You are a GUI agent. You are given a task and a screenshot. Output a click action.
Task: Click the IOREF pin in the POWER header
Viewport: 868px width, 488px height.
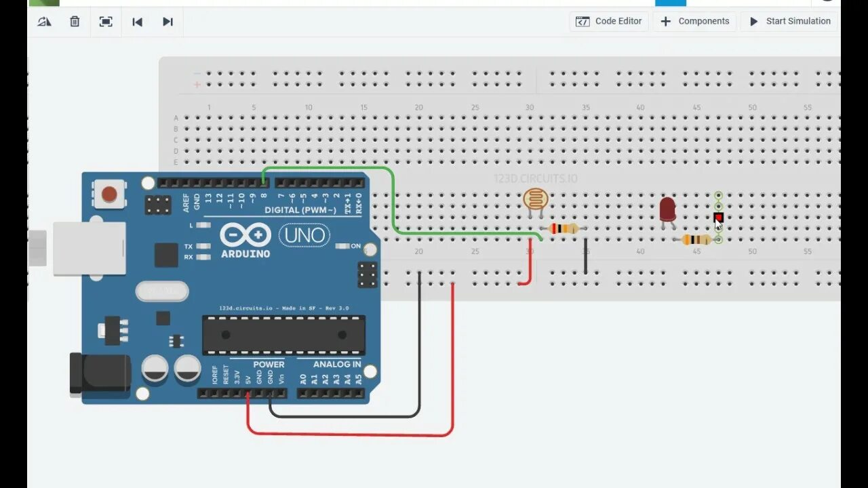pos(214,393)
